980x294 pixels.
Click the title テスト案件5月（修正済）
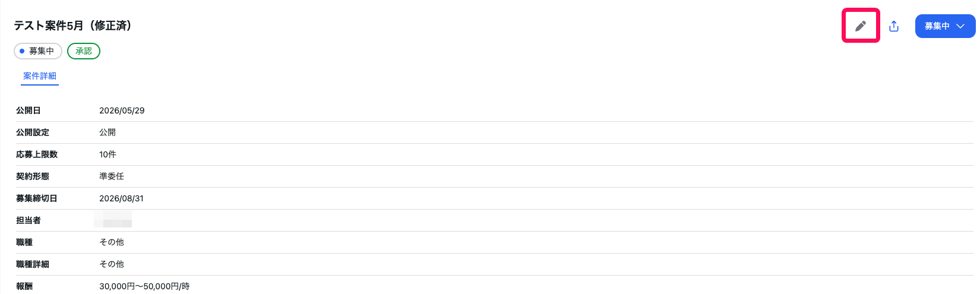[74, 26]
